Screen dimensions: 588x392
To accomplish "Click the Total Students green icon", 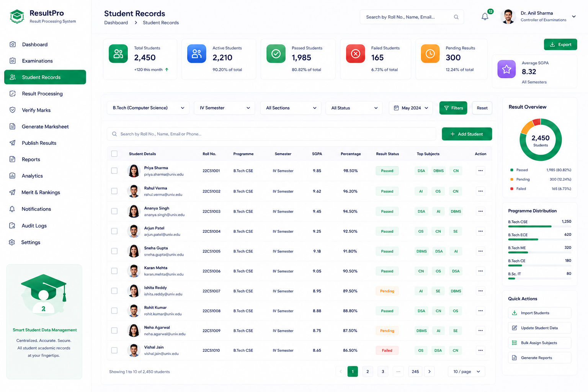I will pos(118,54).
